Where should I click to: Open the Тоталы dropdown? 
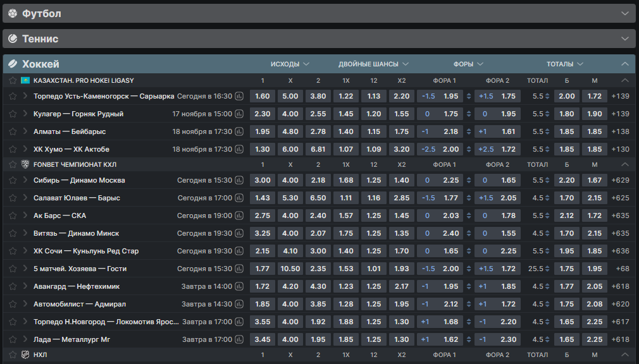(x=565, y=64)
